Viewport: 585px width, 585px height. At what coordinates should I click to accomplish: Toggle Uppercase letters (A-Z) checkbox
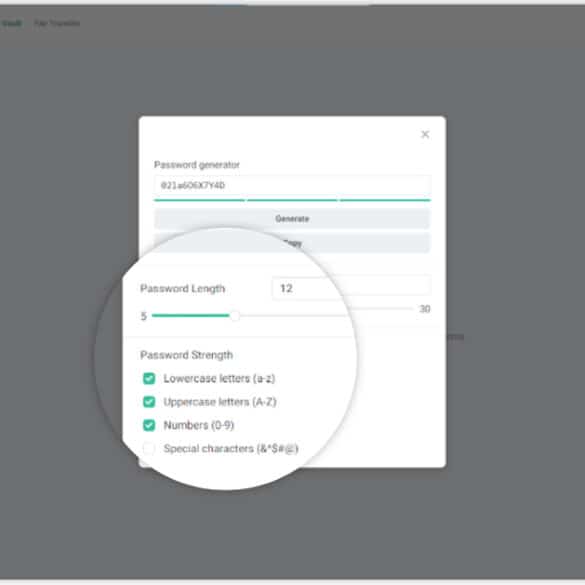149,402
